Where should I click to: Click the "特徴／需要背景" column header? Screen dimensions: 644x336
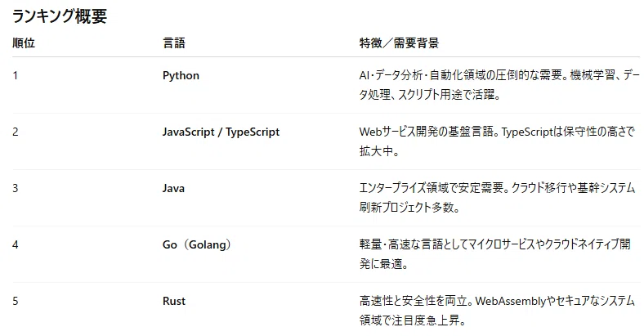tap(399, 43)
